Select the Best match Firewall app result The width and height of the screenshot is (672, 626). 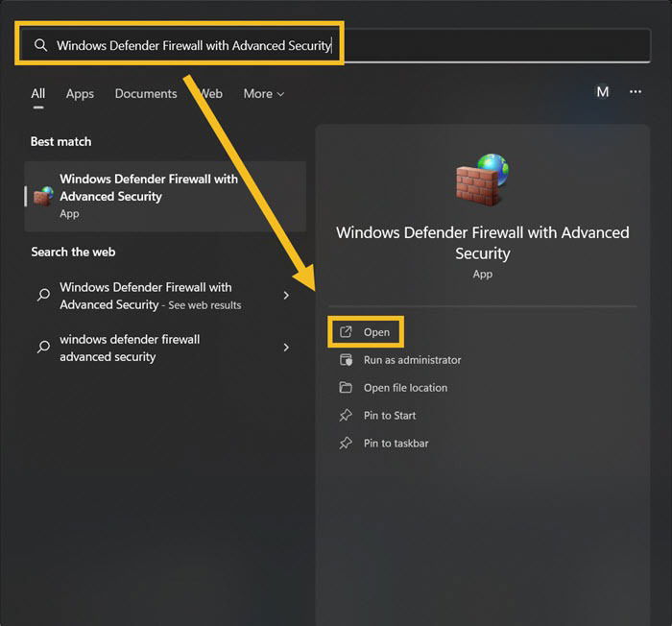(165, 197)
